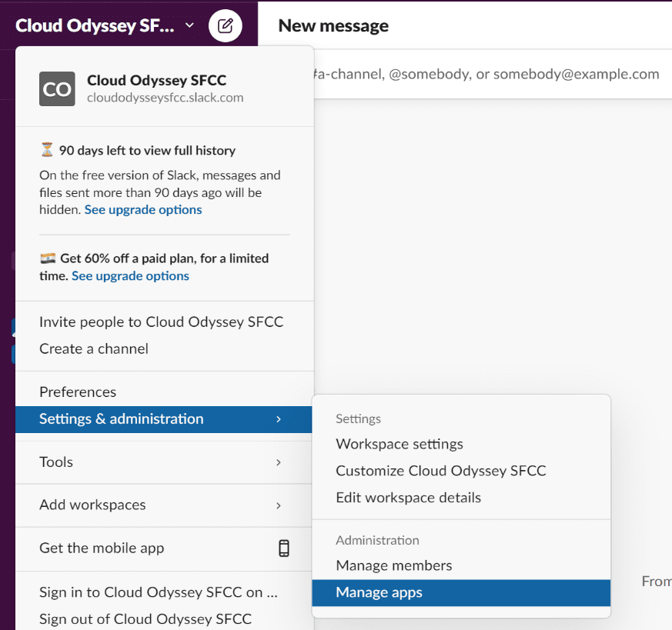The image size is (672, 630).
Task: Click See upgrade options for 60% off
Action: [130, 275]
